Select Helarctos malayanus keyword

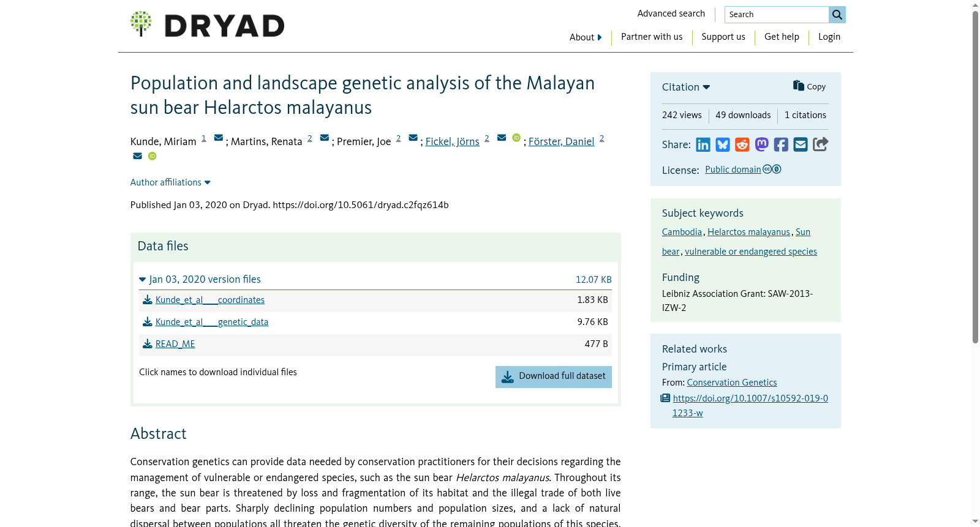(x=748, y=232)
